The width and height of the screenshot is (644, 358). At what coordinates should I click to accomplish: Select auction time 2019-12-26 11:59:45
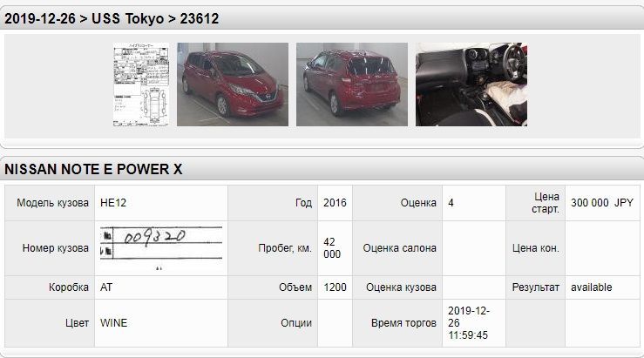click(469, 323)
